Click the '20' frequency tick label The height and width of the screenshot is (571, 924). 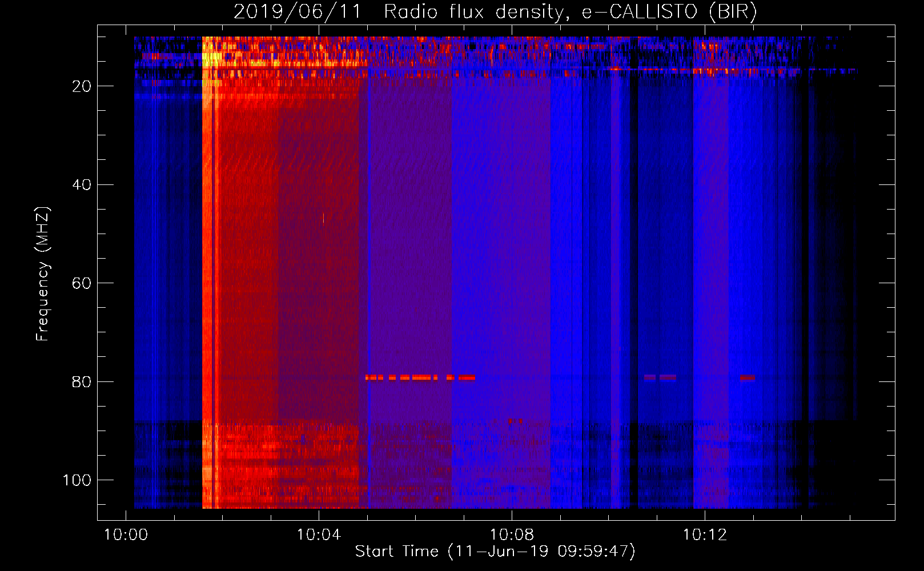[x=82, y=86]
